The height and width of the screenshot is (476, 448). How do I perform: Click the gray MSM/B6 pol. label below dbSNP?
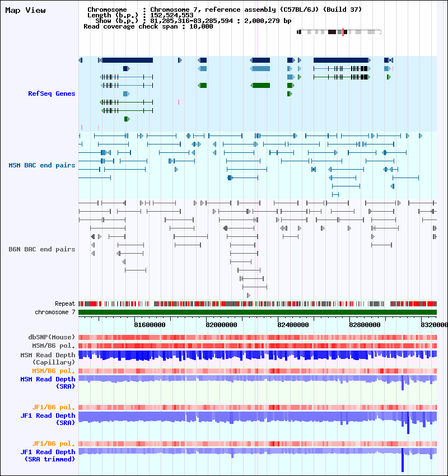click(x=53, y=346)
